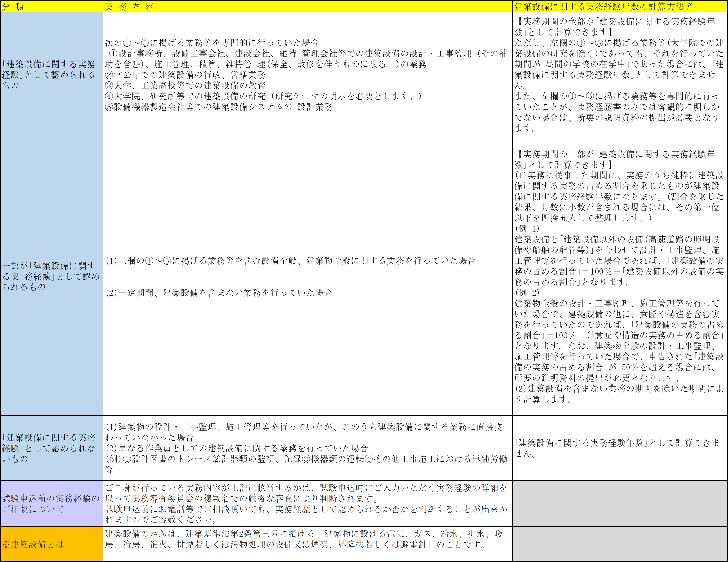Click the orange ※建築設備とは cell
728x562 pixels.
51,544
